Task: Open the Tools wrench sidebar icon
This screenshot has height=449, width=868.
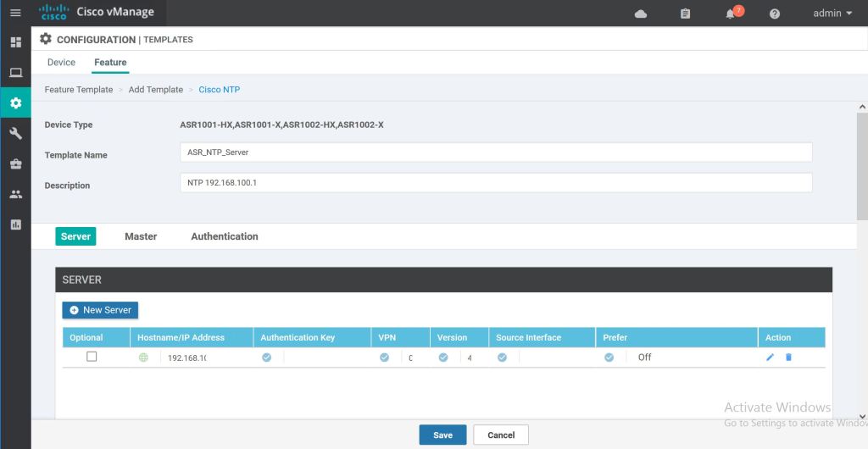Action: pos(15,134)
